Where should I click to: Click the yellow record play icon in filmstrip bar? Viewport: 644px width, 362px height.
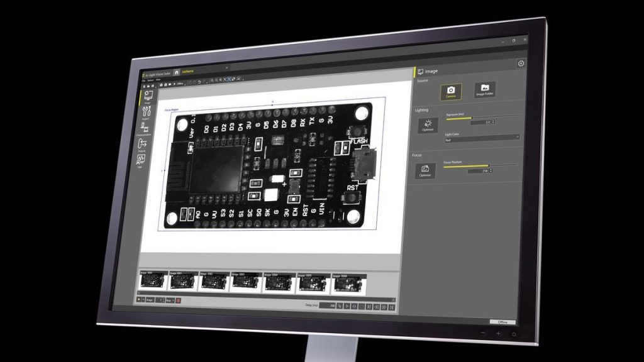click(x=139, y=299)
